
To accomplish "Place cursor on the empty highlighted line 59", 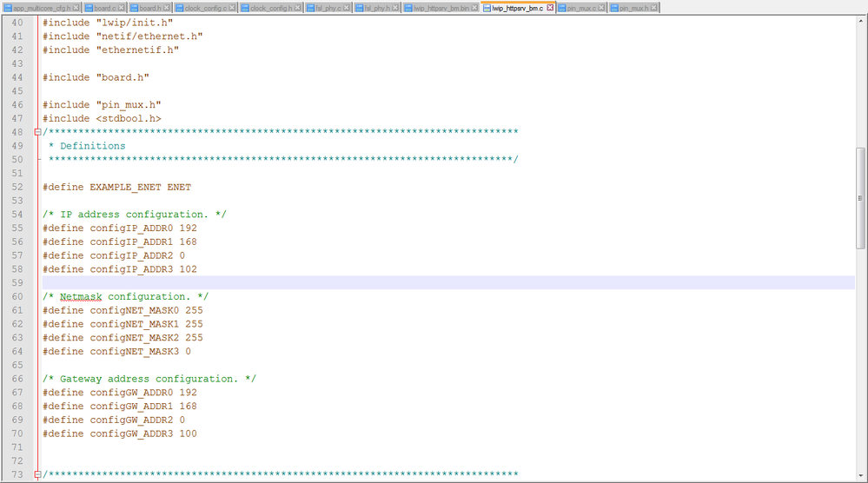I will pos(448,282).
